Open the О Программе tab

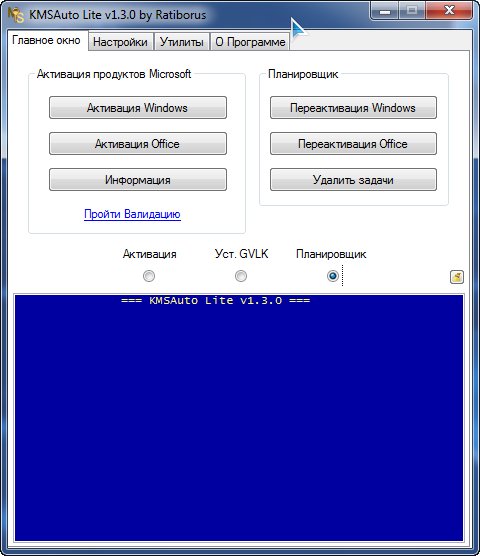tap(250, 42)
